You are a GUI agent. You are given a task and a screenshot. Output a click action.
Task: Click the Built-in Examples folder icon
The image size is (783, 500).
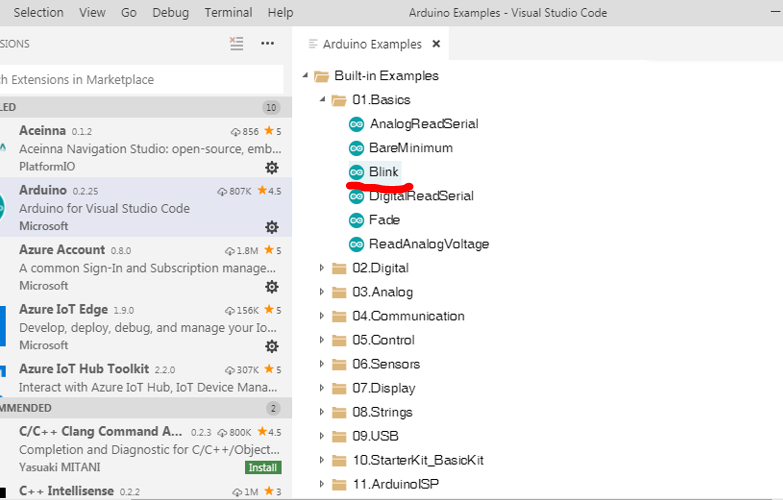[x=322, y=76]
